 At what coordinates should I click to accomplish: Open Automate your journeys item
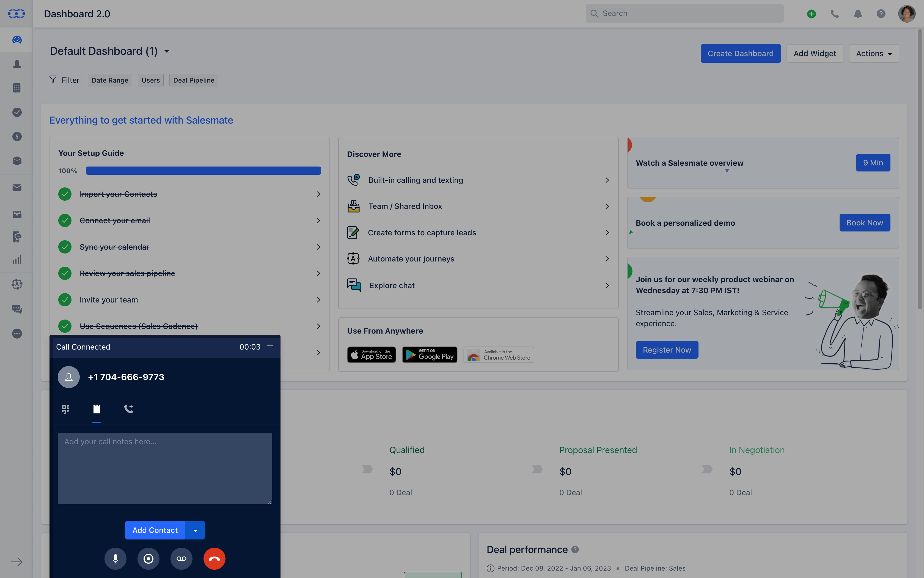[478, 259]
